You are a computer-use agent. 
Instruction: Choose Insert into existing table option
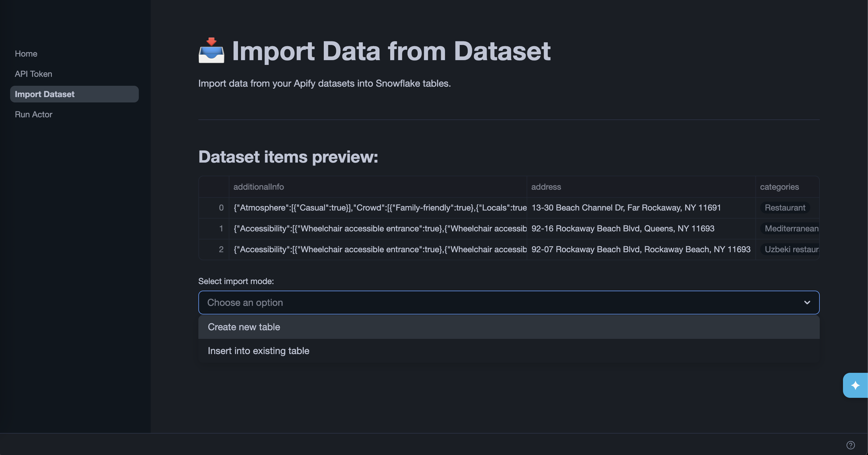259,350
